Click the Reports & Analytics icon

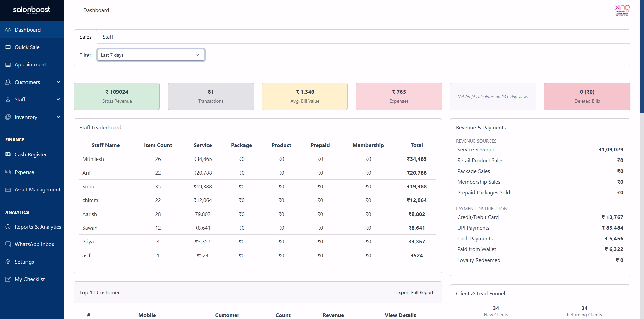point(8,227)
